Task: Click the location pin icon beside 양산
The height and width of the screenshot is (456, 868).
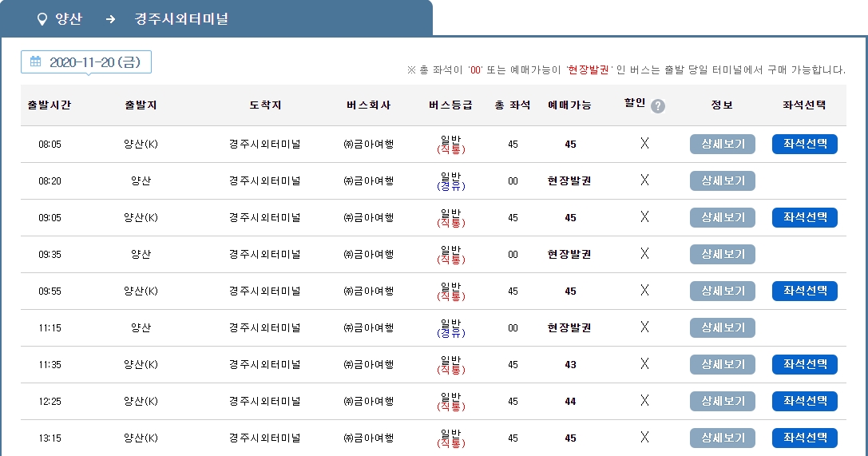Action: pyautogui.click(x=42, y=19)
